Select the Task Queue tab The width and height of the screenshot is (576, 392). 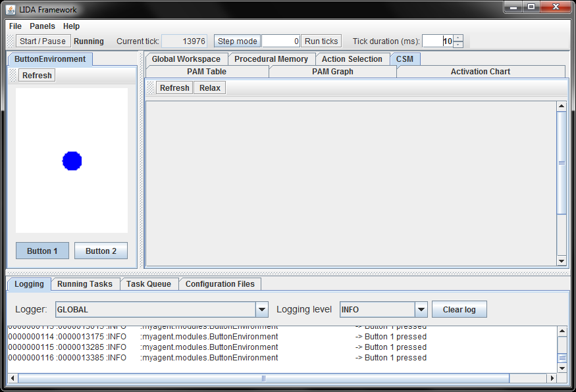[x=149, y=284]
